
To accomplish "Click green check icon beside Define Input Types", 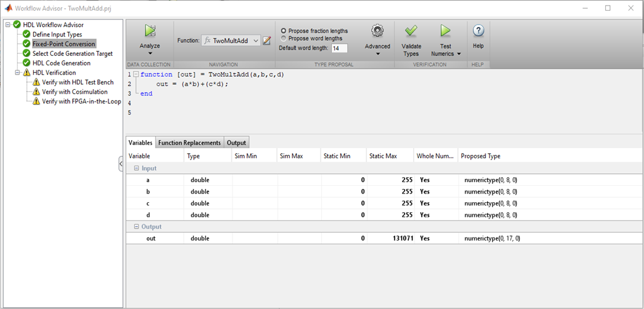I will tap(27, 35).
